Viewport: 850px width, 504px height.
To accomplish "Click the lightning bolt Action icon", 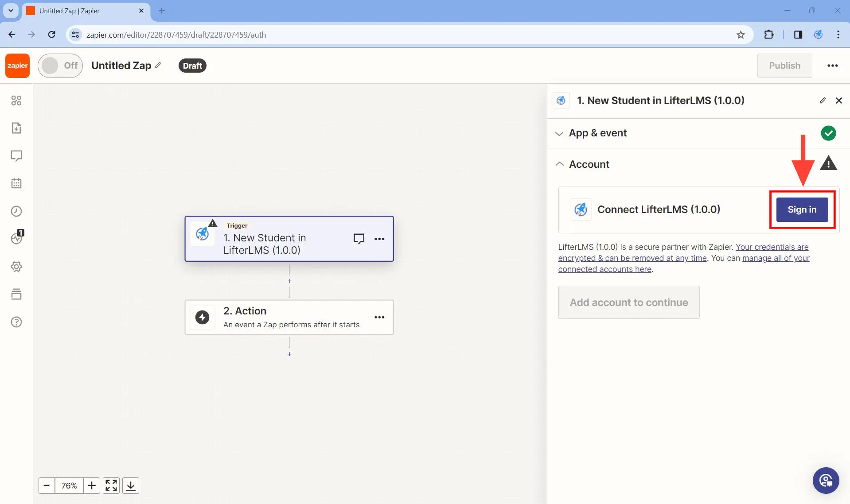I will coord(203,317).
